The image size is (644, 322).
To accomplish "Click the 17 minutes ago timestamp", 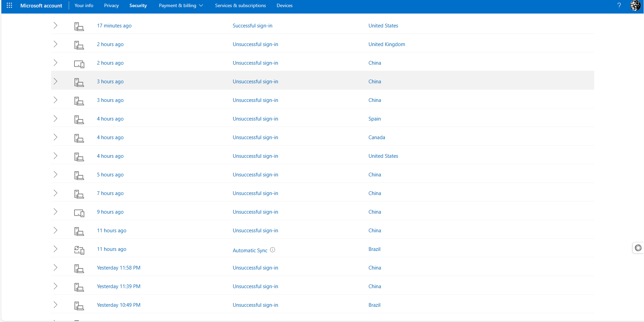I will [114, 26].
